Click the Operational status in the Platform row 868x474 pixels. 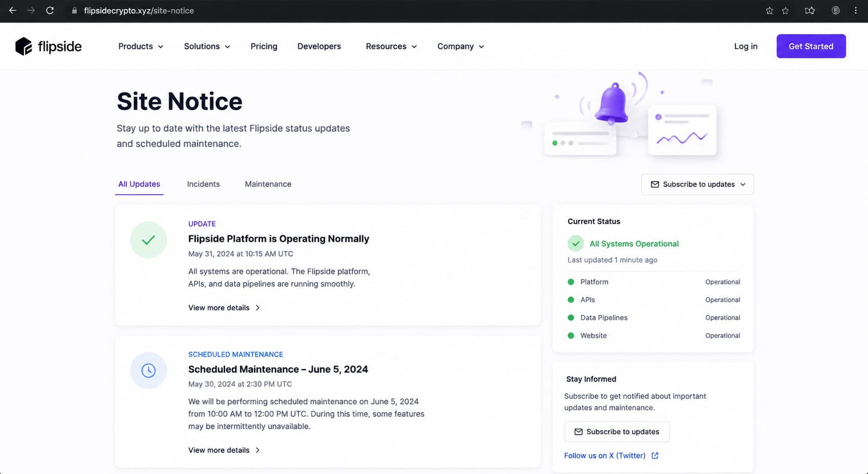click(723, 282)
